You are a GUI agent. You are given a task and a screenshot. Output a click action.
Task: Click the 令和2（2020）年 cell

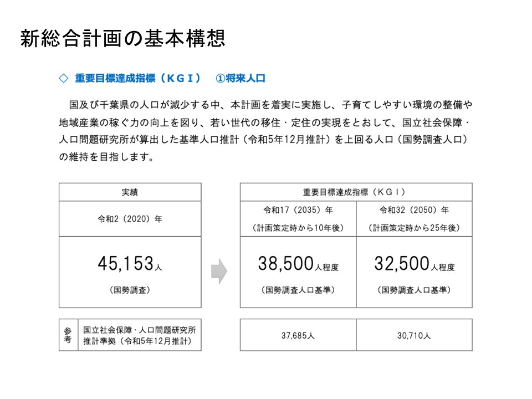(130, 219)
